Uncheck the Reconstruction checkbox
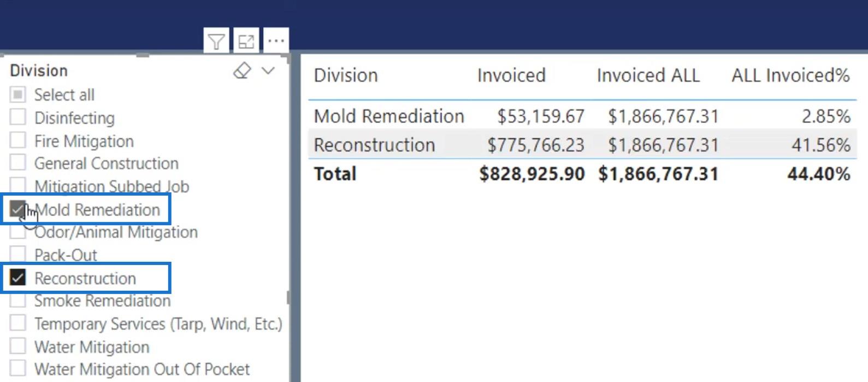Viewport: 868px width, 382px height. tap(17, 278)
